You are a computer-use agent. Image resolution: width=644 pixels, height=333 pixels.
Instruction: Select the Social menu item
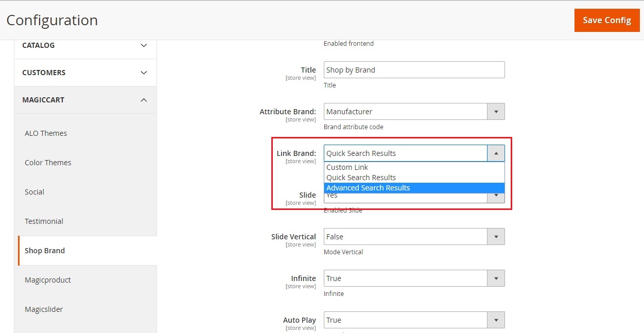(x=34, y=192)
